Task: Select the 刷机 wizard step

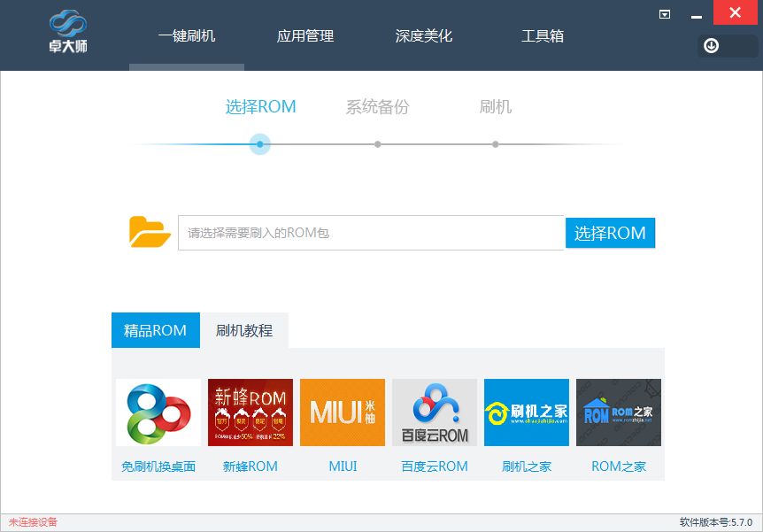Action: coord(495,107)
